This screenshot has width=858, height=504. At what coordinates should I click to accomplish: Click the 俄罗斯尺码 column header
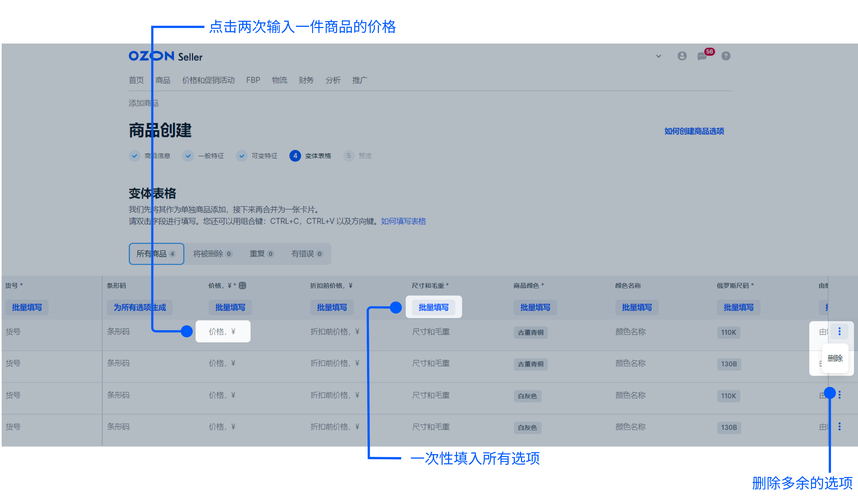735,286
